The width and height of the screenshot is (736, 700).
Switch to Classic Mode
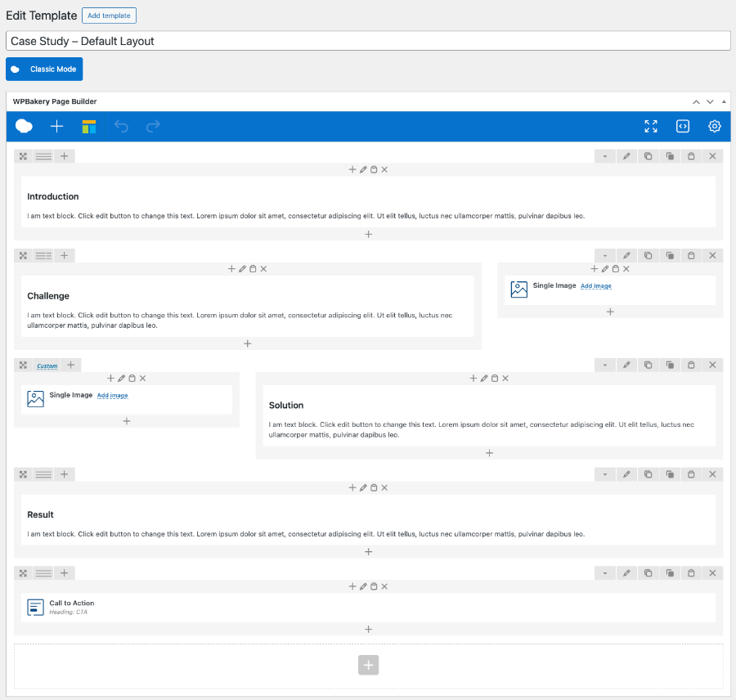pos(43,69)
